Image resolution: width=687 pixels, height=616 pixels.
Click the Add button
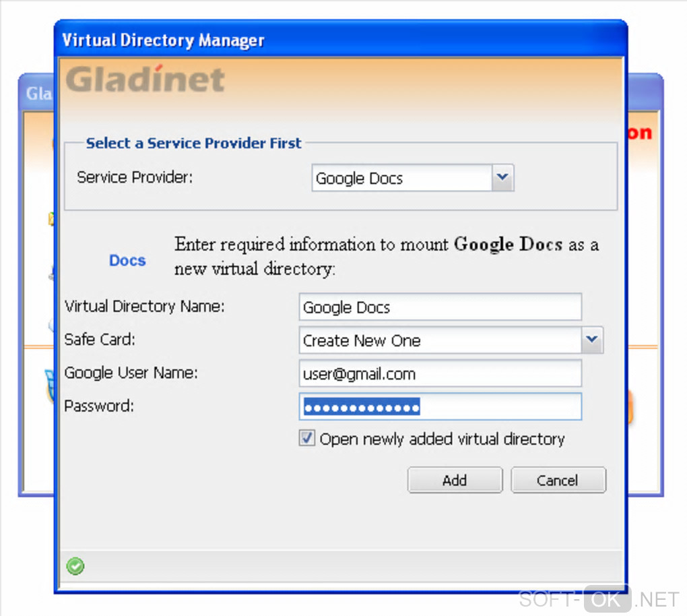pyautogui.click(x=455, y=480)
